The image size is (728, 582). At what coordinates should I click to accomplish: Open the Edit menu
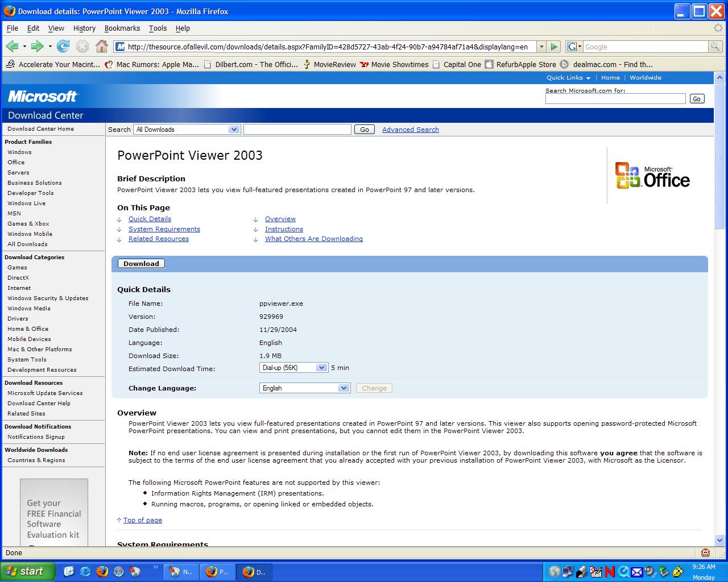point(34,28)
